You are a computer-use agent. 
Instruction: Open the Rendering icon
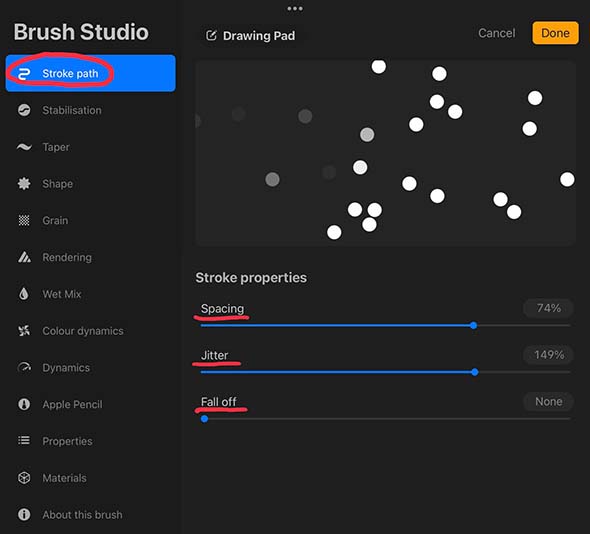(24, 257)
